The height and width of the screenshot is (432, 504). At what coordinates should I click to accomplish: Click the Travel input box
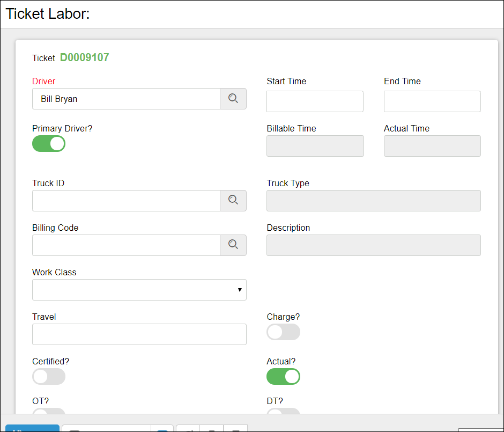click(139, 334)
